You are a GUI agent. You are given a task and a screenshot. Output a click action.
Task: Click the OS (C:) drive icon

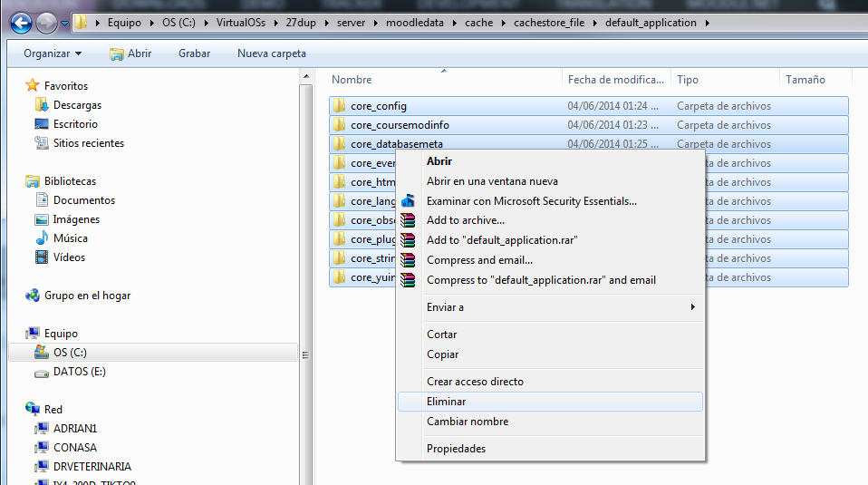(x=42, y=352)
